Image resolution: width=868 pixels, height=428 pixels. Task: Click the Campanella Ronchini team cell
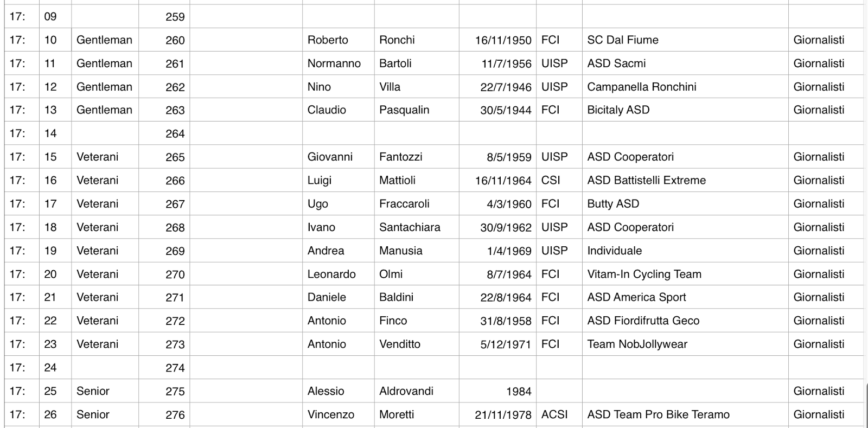click(x=685, y=86)
